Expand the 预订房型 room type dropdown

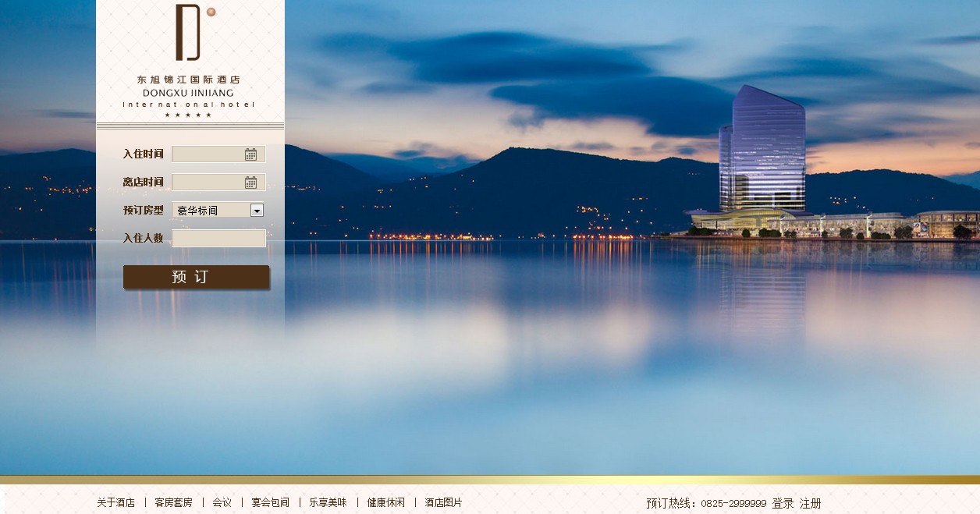257,211
